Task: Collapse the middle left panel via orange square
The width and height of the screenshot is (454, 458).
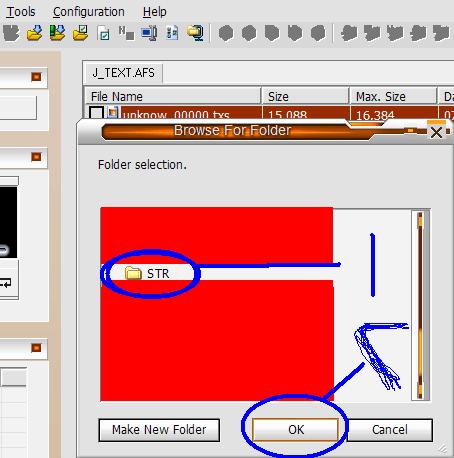Action: 36,157
